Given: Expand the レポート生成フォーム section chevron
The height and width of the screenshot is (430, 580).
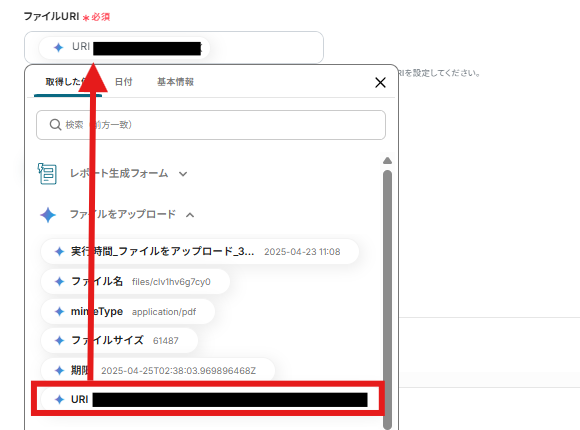Looking at the screenshot, I should (183, 174).
